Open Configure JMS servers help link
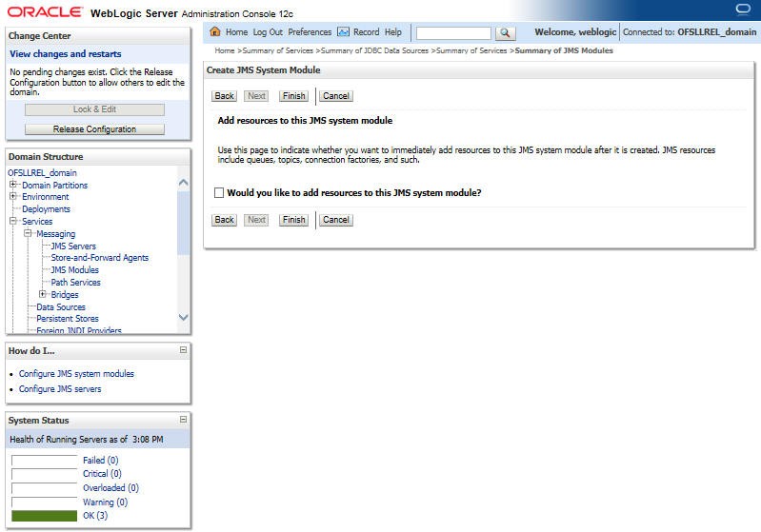This screenshot has height=532, width=761. [60, 389]
